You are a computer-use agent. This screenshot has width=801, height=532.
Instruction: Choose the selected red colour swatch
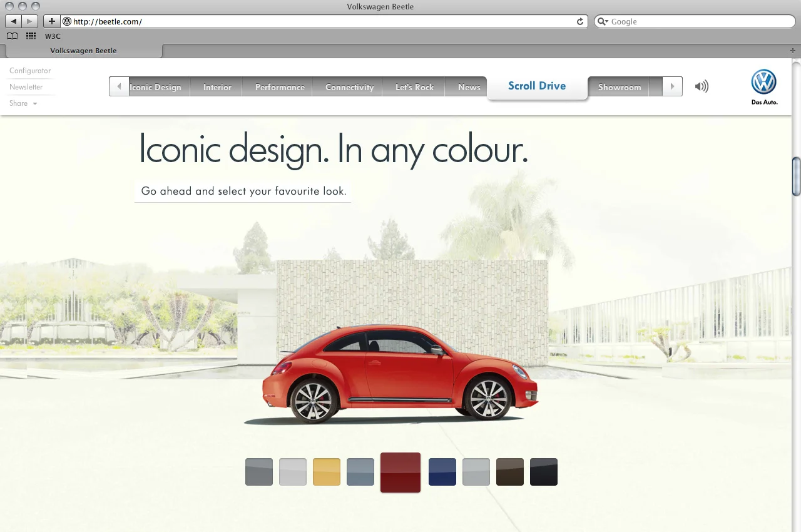coord(400,473)
